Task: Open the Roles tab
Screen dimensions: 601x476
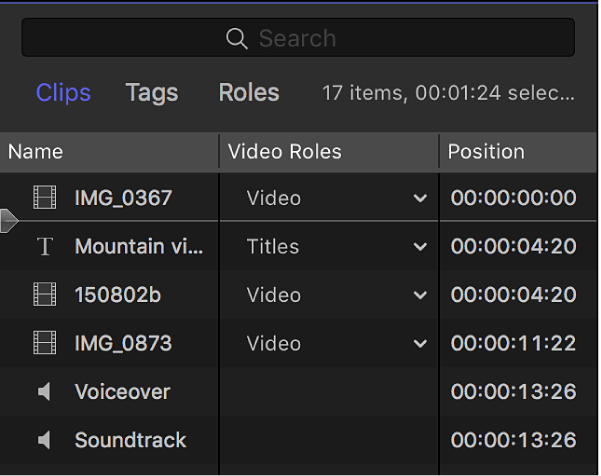Action: click(x=249, y=93)
